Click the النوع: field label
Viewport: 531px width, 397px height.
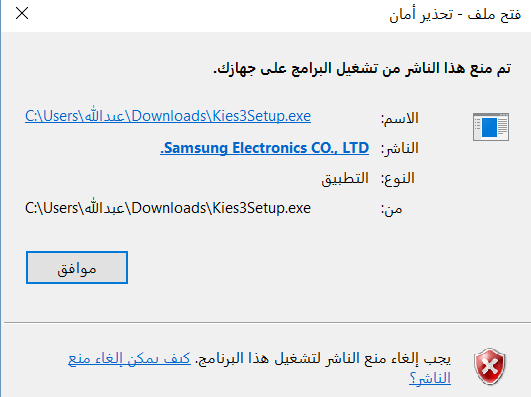pyautogui.click(x=398, y=178)
